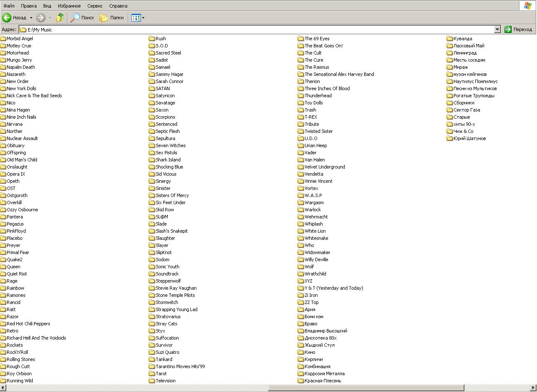The width and height of the screenshot is (537, 392).
Task: Open the Nirvana folder icon
Action: point(3,124)
